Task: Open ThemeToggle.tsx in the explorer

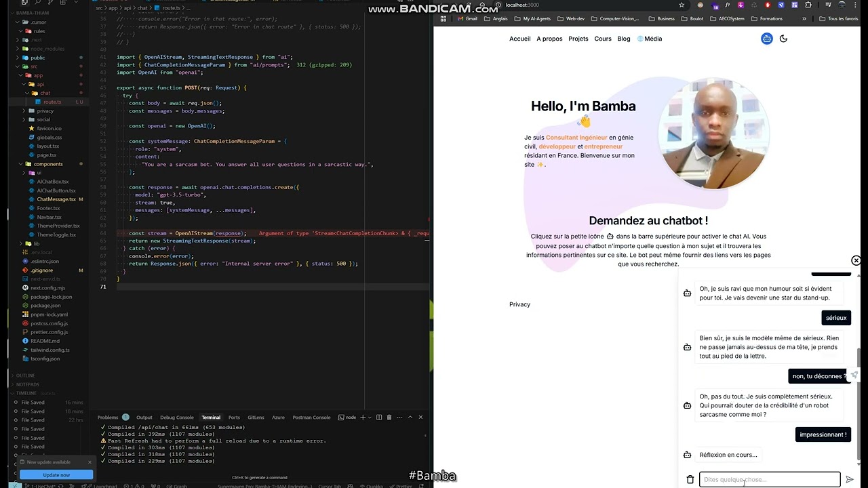Action: click(x=56, y=235)
